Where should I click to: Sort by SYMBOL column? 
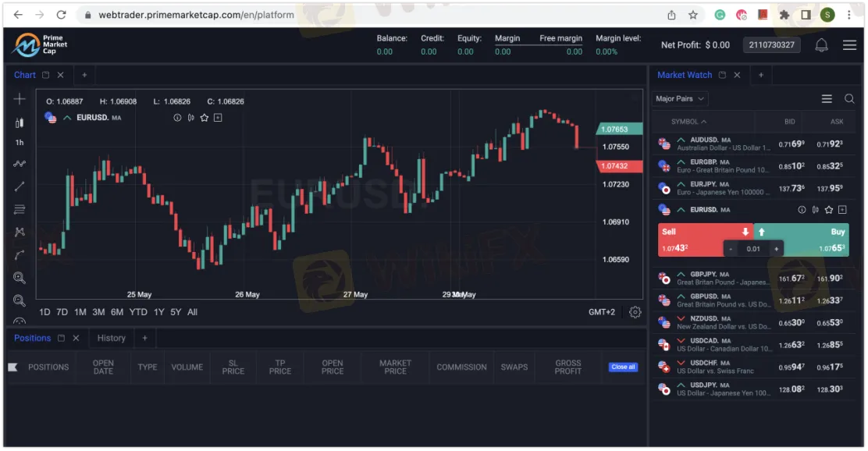tap(688, 122)
